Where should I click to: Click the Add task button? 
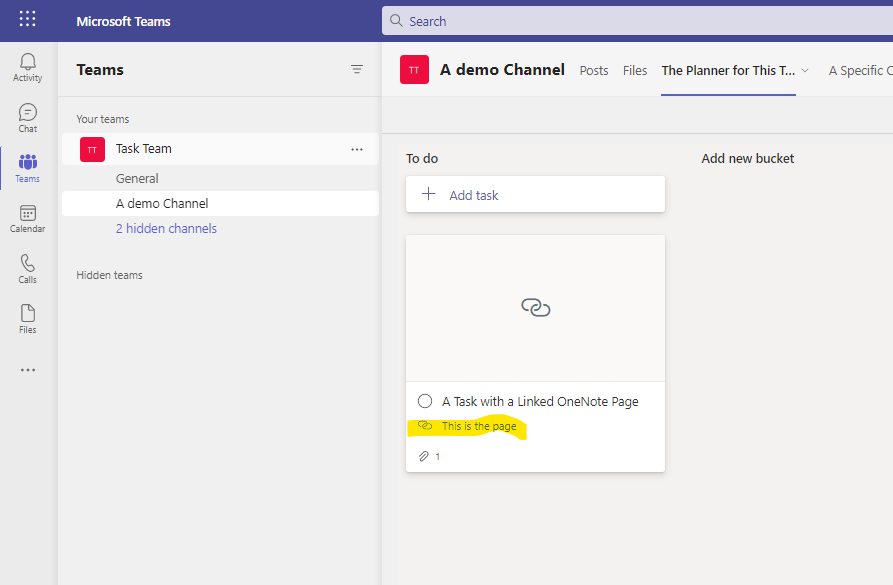click(535, 194)
